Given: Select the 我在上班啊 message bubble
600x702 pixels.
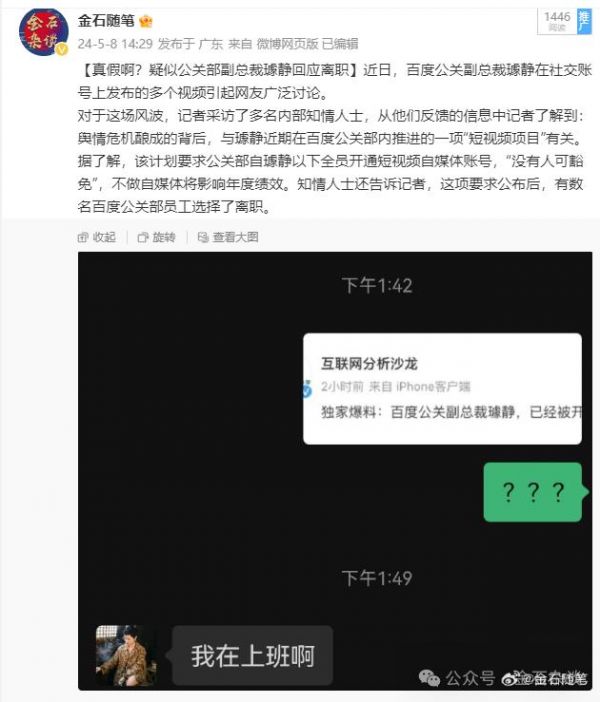Looking at the screenshot, I should coord(253,655).
